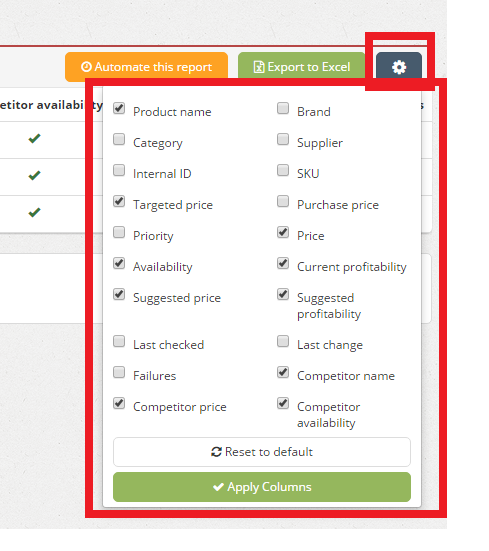Tick the Supplier checkbox

coord(283,139)
